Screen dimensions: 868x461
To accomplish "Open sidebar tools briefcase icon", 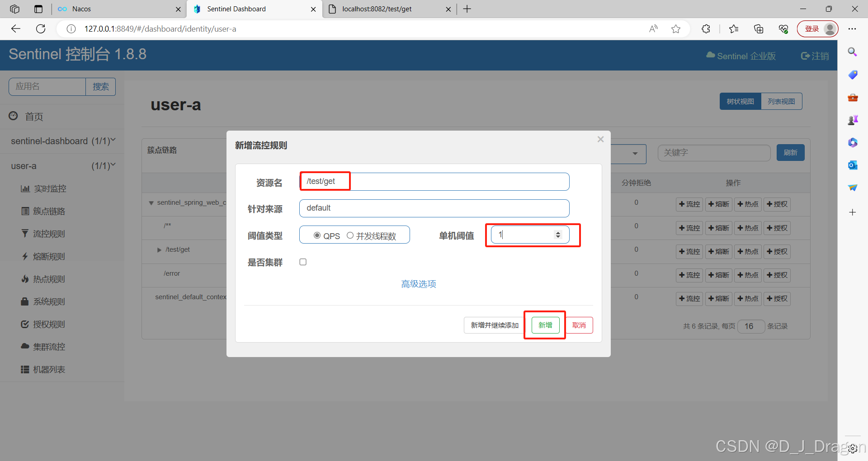I will coord(853,97).
